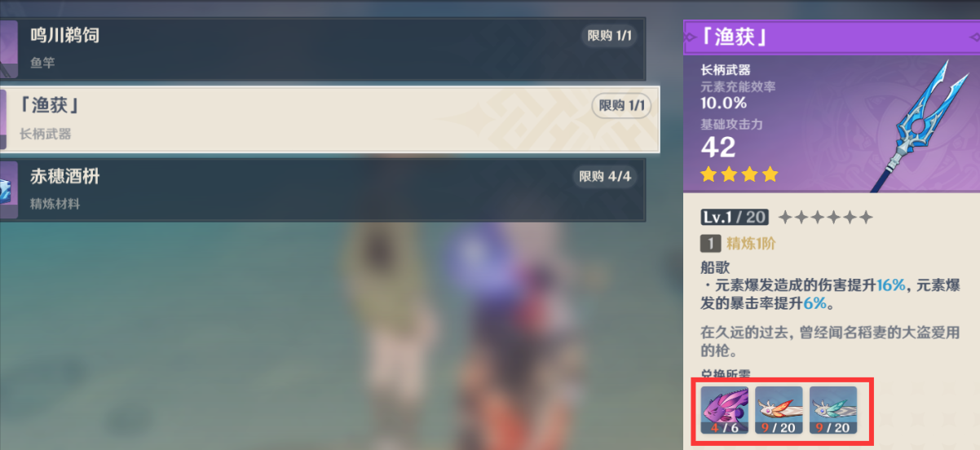This screenshot has height=450, width=980.
Task: Click the 限购 1/1 badge on 「渔获」
Action: tap(621, 106)
